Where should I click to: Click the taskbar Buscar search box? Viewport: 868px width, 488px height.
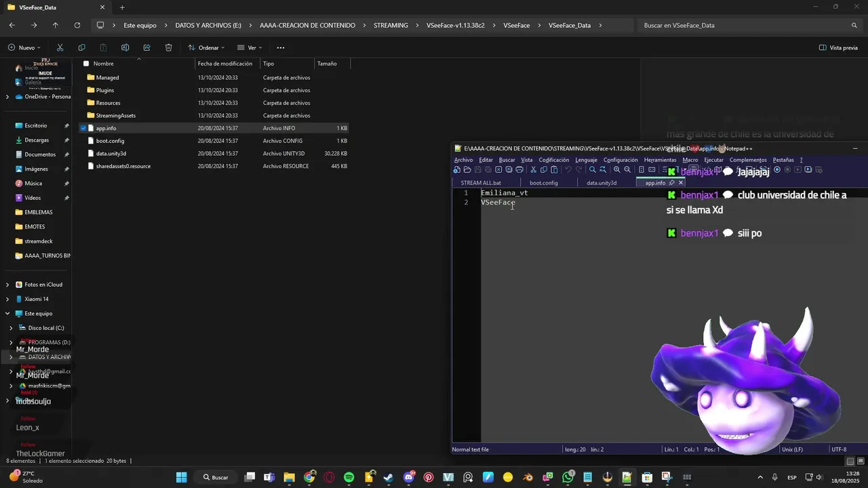point(216,477)
